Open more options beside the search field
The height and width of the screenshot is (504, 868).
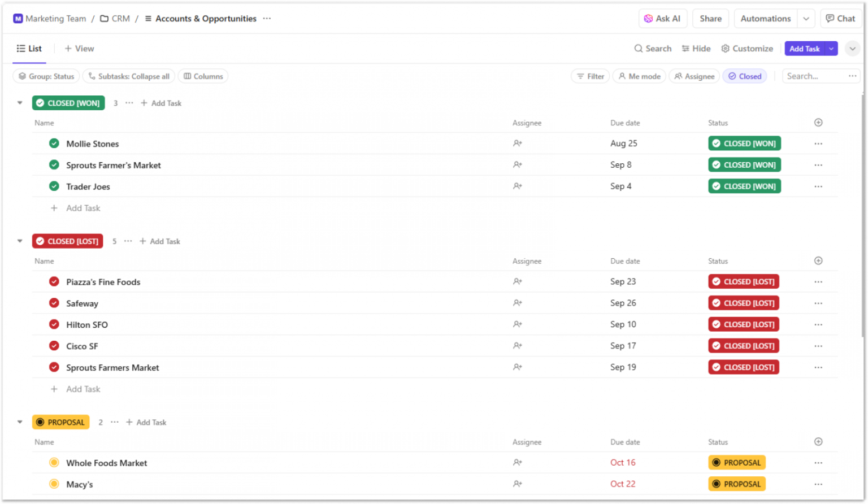click(852, 76)
